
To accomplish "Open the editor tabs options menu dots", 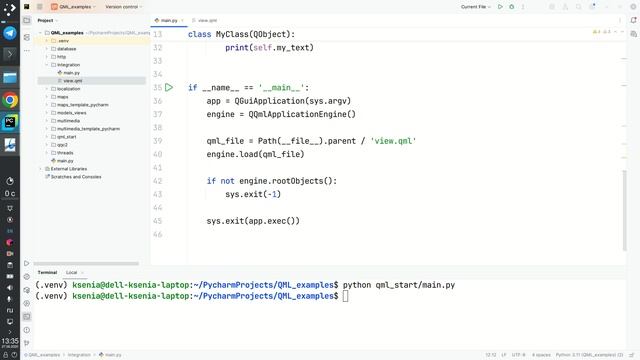I will [x=620, y=20].
